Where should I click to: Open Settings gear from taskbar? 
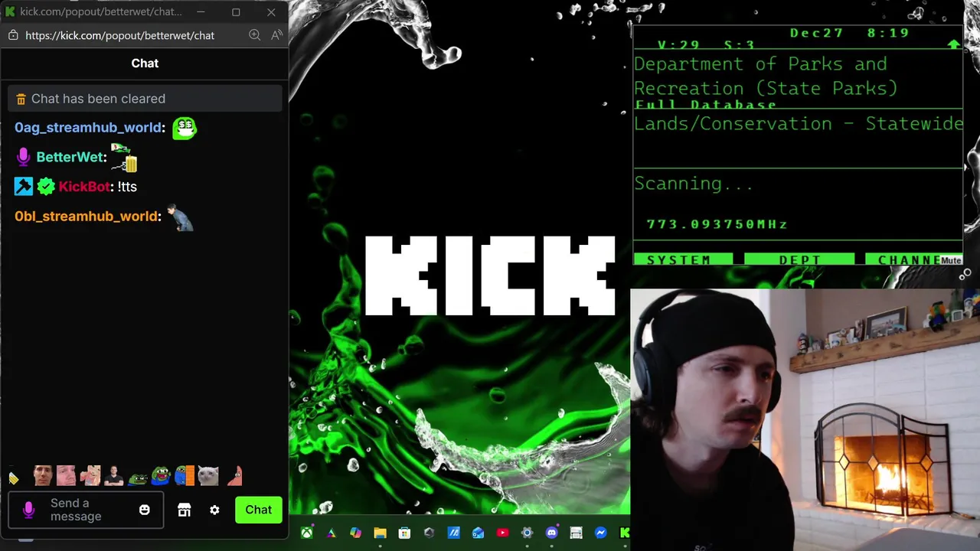[527, 533]
